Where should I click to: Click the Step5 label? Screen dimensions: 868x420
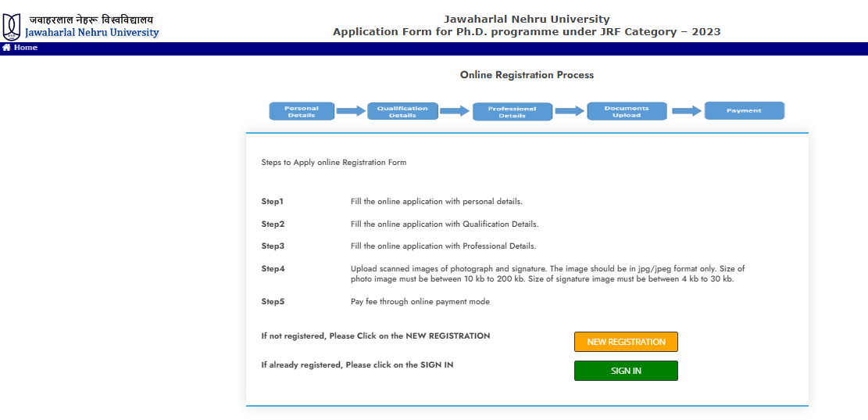pyautogui.click(x=273, y=302)
